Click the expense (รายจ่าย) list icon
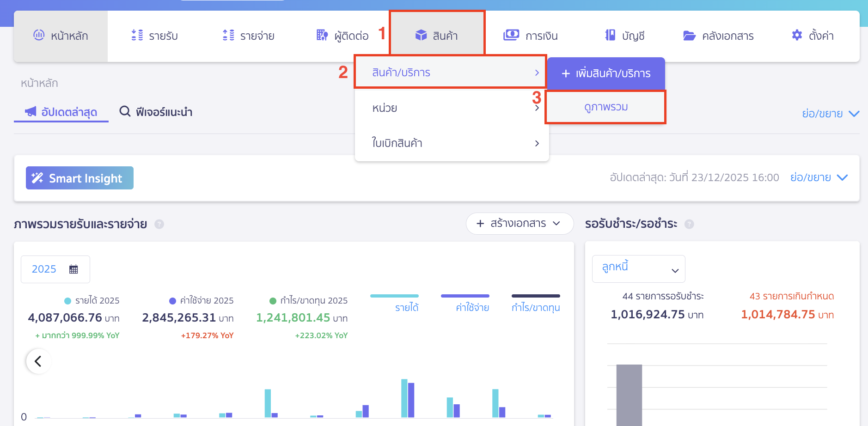 tap(228, 35)
